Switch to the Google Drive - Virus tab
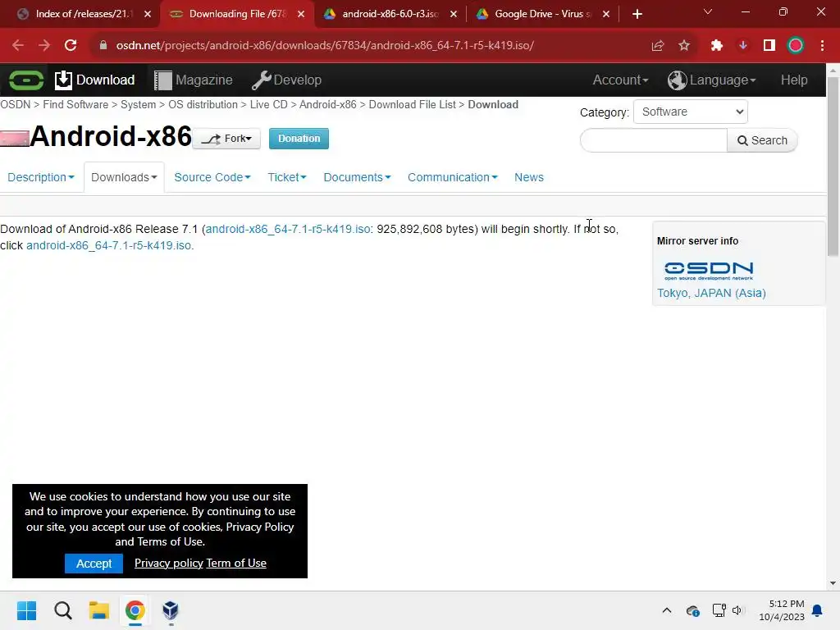 coord(542,14)
